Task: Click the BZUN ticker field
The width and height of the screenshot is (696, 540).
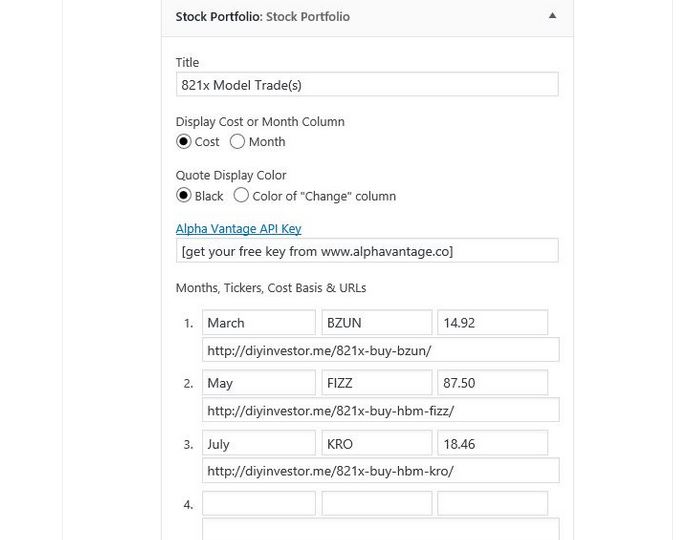Action: coord(376,323)
